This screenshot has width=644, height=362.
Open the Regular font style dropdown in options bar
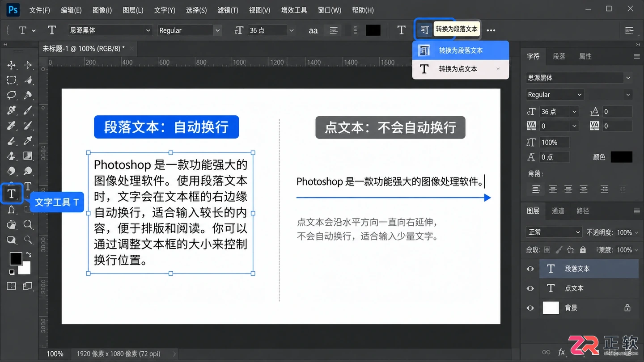point(190,30)
